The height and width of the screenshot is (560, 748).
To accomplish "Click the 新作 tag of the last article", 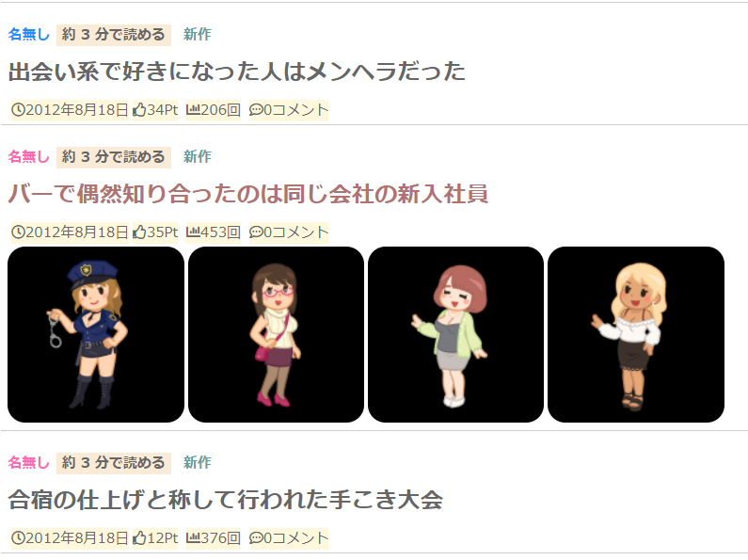I will pos(198,462).
